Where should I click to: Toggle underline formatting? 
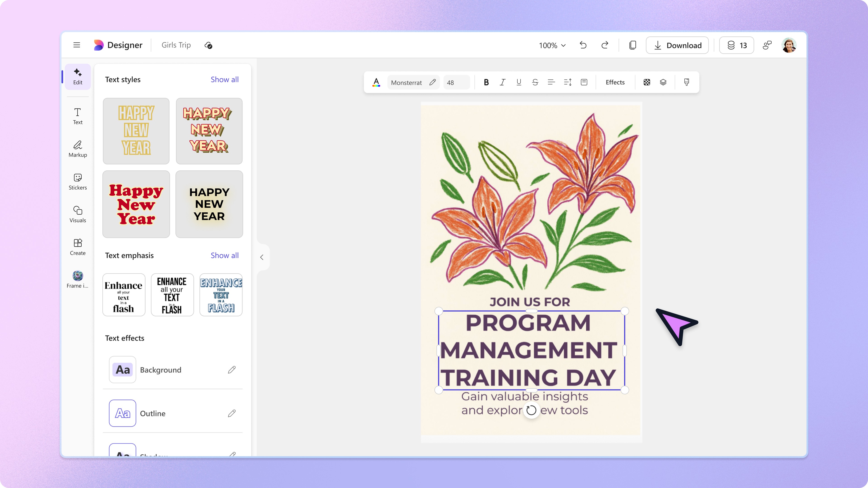coord(519,82)
